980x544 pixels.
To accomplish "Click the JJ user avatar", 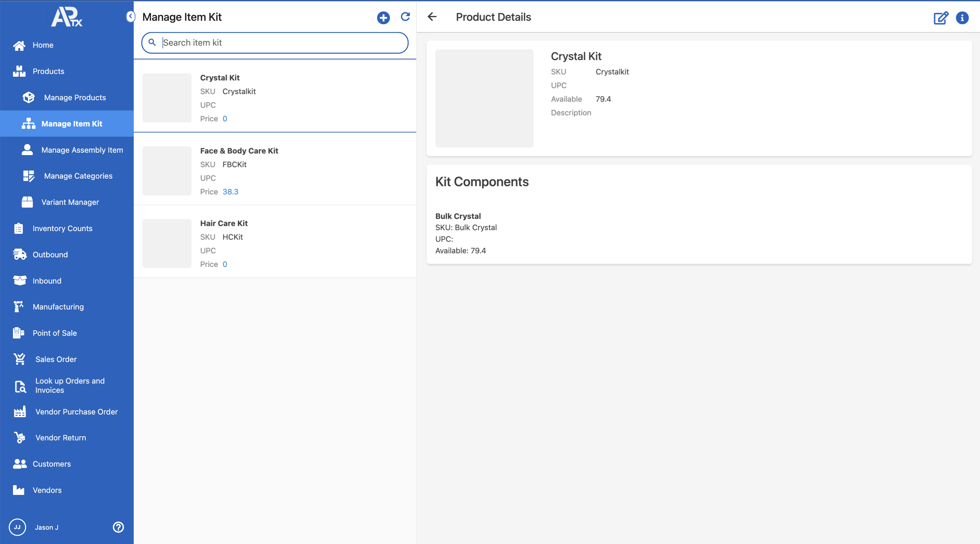I will [17, 527].
